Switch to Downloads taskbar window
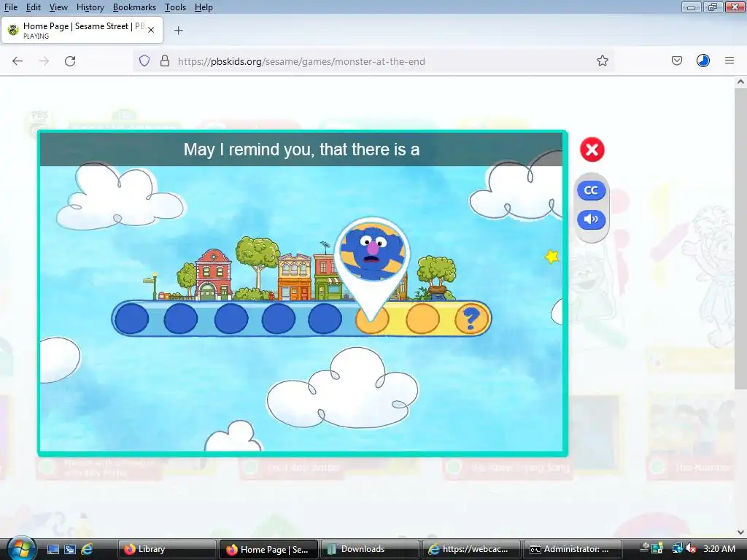The image size is (747, 560). (x=370, y=549)
